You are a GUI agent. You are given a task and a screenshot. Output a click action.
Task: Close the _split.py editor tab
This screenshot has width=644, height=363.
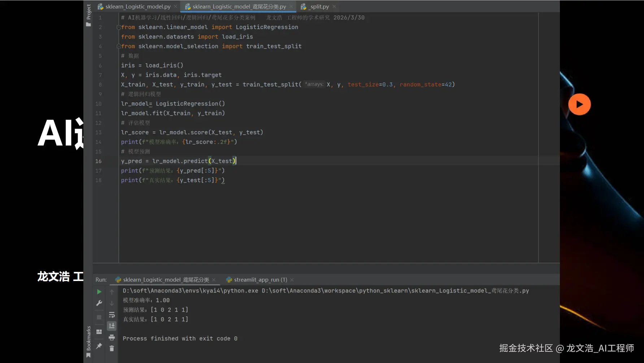(334, 7)
